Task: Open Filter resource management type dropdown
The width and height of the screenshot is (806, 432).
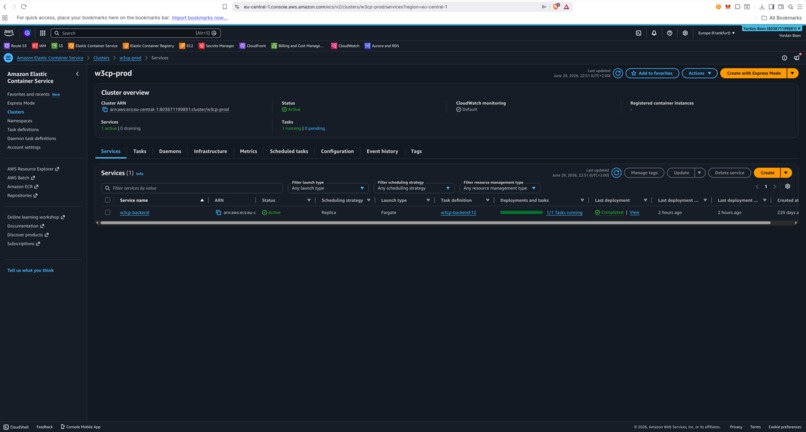Action: click(x=500, y=188)
